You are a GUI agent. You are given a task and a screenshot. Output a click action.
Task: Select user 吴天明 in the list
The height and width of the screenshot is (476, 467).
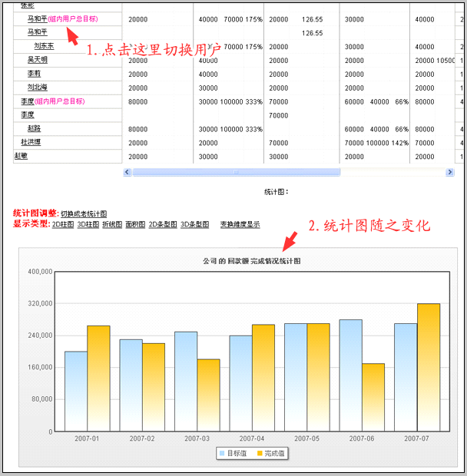point(37,60)
